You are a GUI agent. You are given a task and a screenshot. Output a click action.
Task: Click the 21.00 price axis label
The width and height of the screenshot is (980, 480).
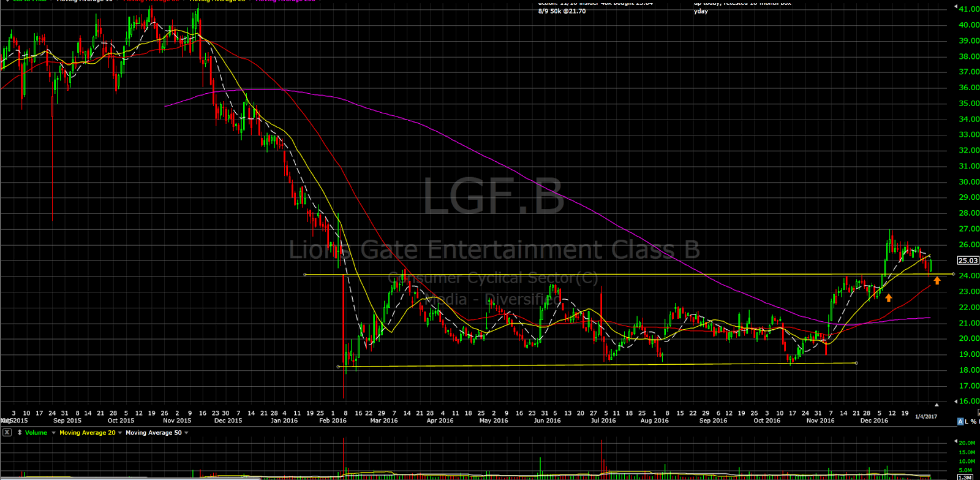pyautogui.click(x=969, y=324)
